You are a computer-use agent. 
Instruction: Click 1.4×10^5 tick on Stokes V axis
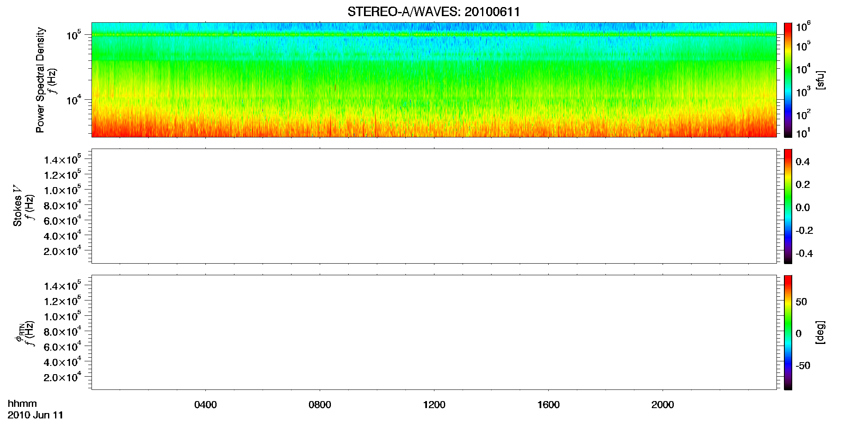point(63,160)
